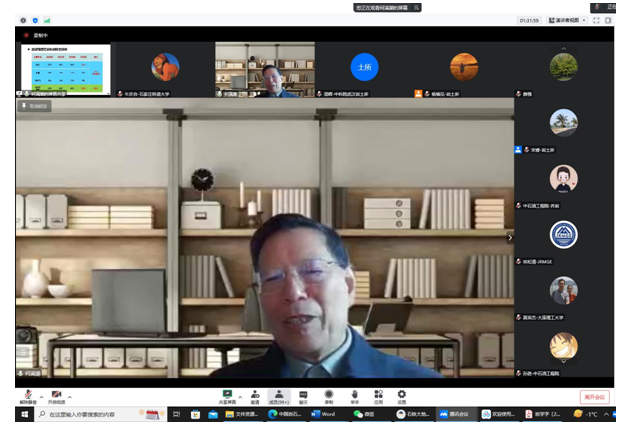Open the Invite option
This screenshot has height=428, width=630.
pyautogui.click(x=254, y=395)
